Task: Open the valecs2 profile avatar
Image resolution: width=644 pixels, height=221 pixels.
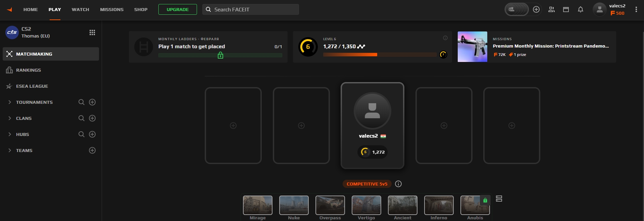Action: (600, 9)
